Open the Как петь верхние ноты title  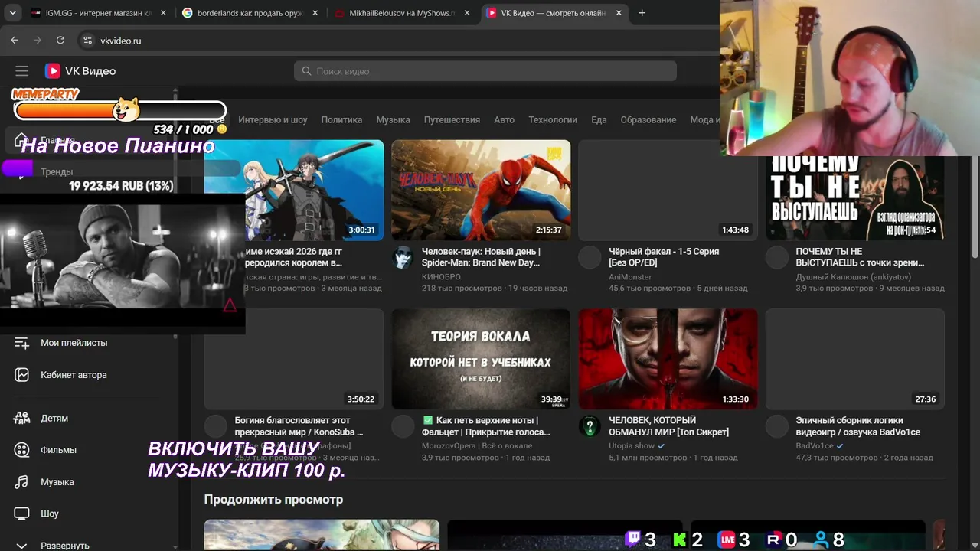click(x=486, y=426)
